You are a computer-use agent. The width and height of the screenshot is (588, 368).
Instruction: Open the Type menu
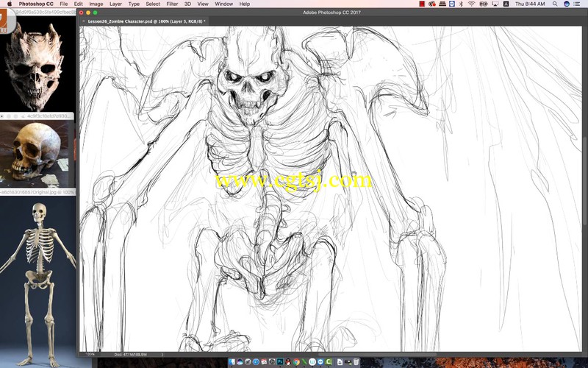pyautogui.click(x=134, y=4)
